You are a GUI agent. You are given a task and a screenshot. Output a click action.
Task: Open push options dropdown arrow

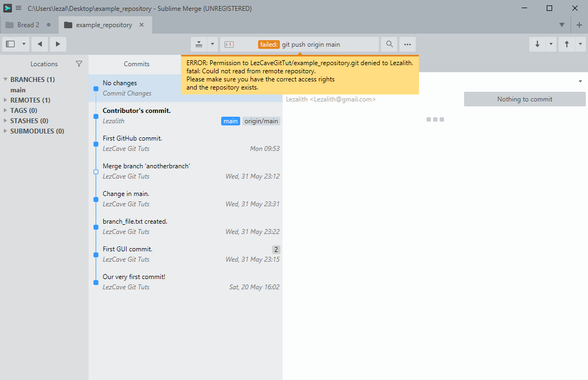coord(580,44)
